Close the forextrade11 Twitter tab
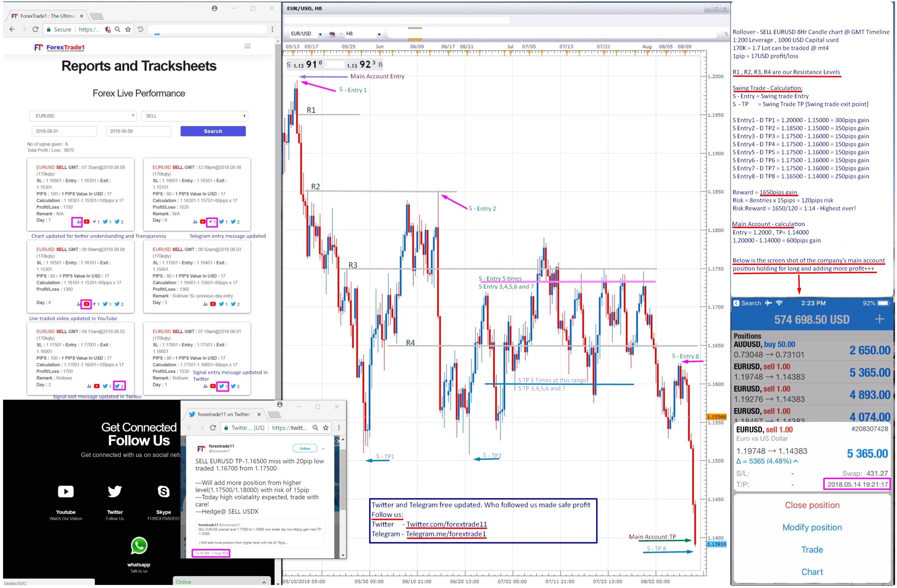The width and height of the screenshot is (897, 588). tap(259, 415)
